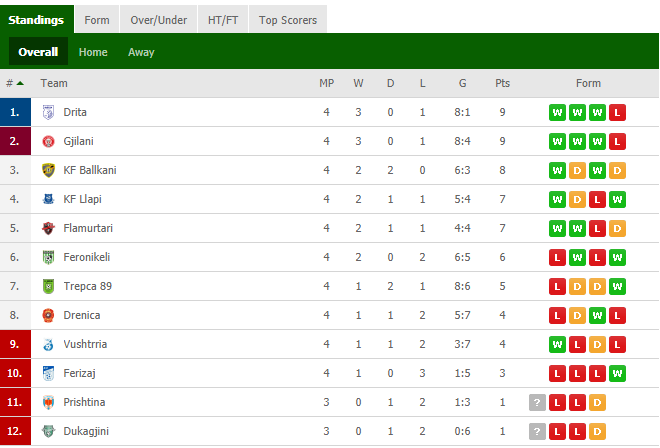Click Ferizaj's green W form badge
This screenshot has height=448, width=660.
point(617,373)
